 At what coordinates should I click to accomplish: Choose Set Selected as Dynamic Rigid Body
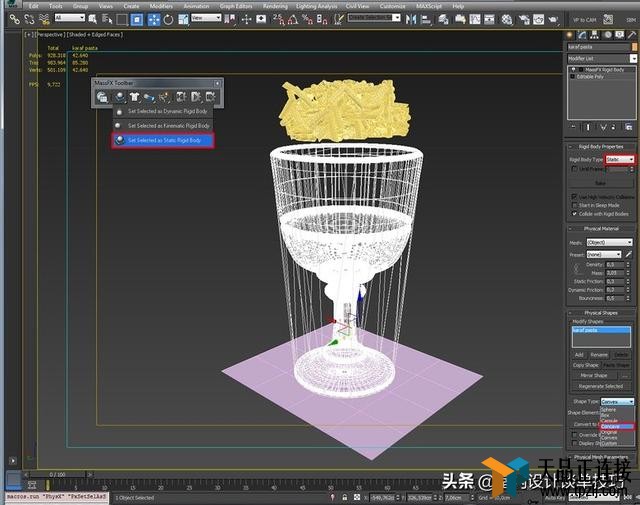[x=163, y=111]
